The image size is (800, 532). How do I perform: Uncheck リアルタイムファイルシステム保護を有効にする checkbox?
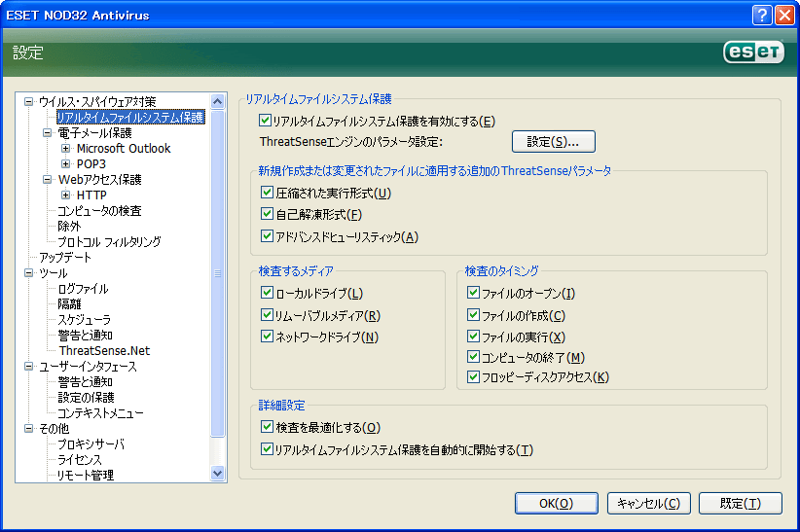[x=265, y=121]
